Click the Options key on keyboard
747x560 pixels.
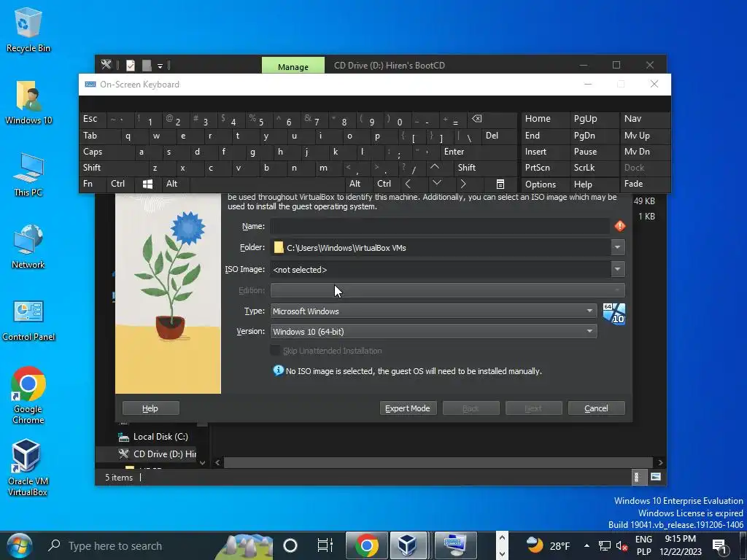[544, 184]
